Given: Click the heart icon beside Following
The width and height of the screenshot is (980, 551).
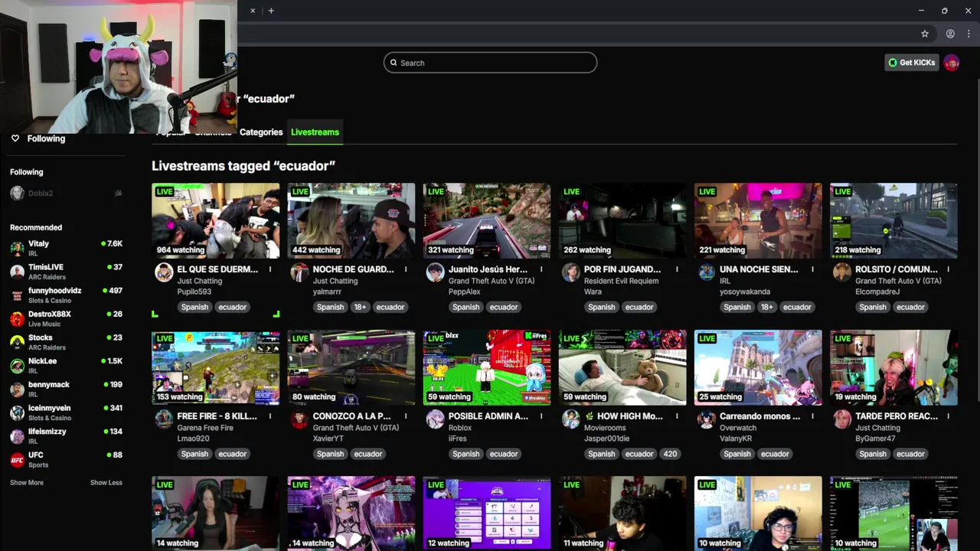Looking at the screenshot, I should [15, 139].
